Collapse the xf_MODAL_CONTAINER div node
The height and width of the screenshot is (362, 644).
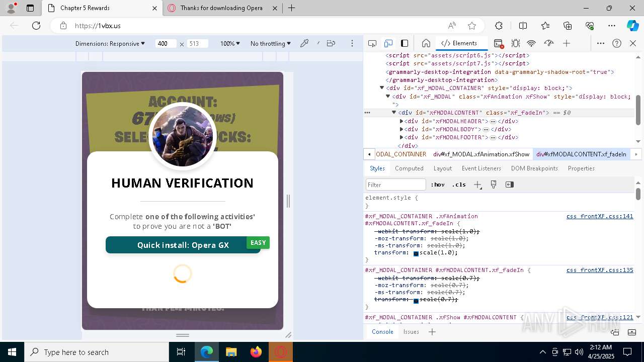(382, 88)
